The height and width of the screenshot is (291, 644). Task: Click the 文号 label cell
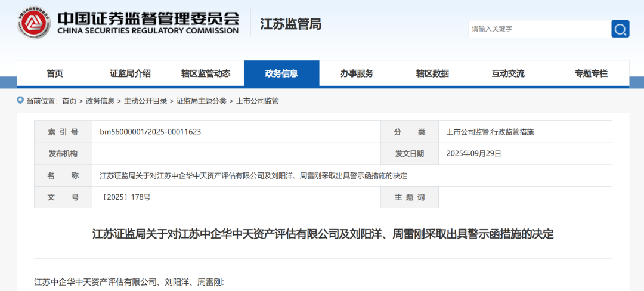(x=63, y=197)
